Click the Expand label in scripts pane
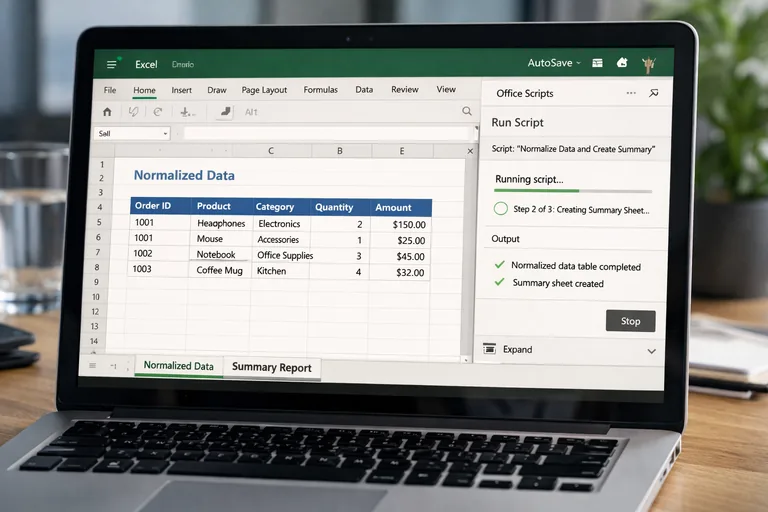This screenshot has height=512, width=768. click(517, 349)
